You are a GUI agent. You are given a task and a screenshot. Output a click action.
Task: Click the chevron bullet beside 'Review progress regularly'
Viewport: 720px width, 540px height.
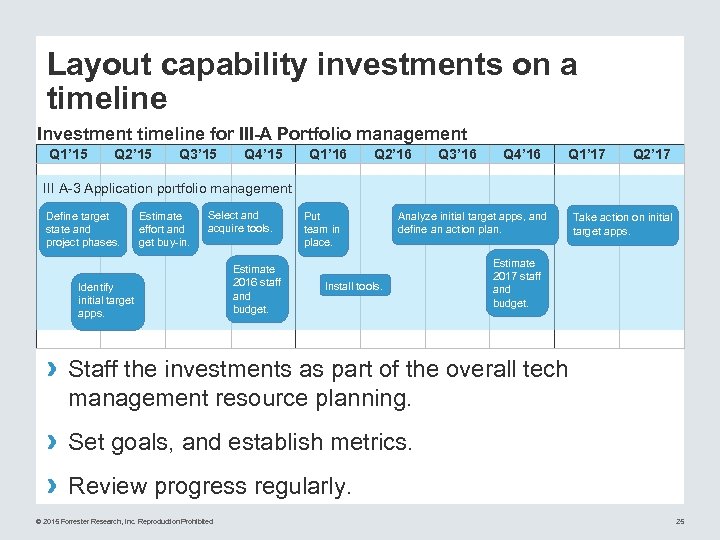[54, 486]
